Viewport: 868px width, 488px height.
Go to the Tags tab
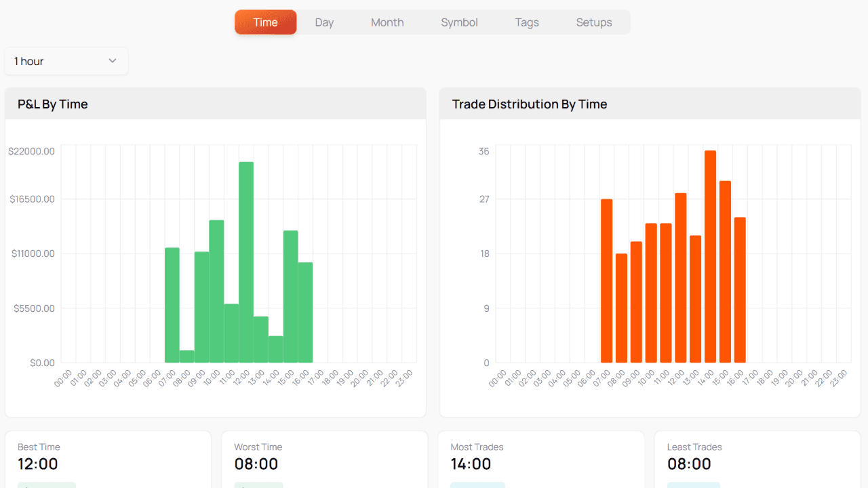click(x=527, y=22)
